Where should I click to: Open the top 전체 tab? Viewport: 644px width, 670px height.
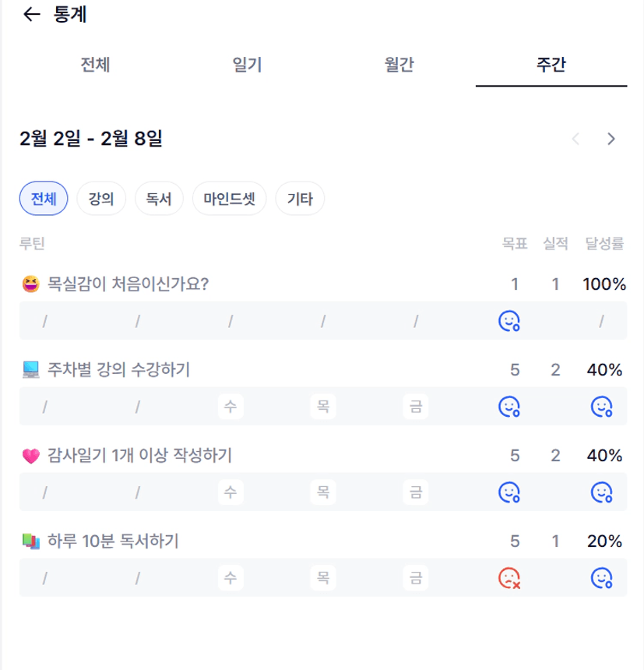tap(95, 65)
